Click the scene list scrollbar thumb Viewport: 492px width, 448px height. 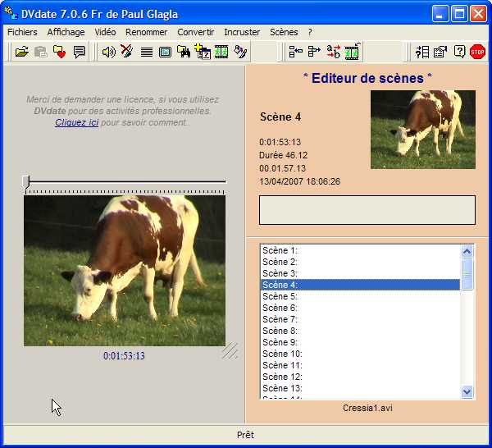tap(467, 274)
